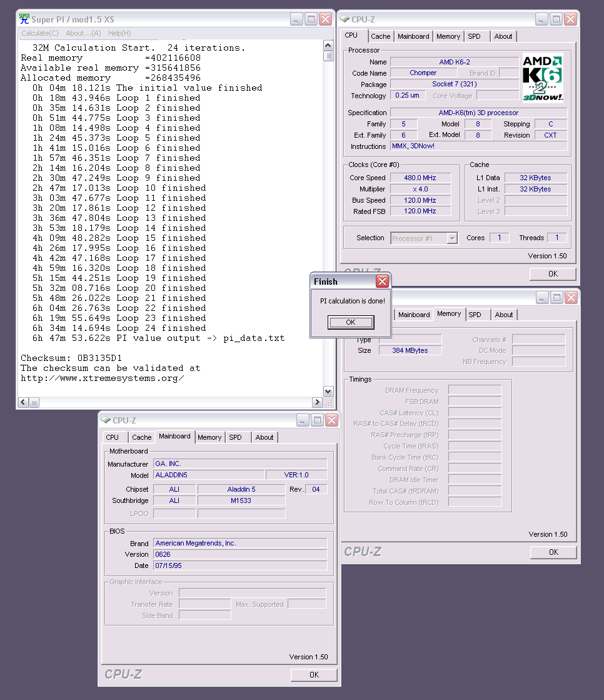Click Super PI window resize grip corner
604x700 pixels.
coord(329,403)
